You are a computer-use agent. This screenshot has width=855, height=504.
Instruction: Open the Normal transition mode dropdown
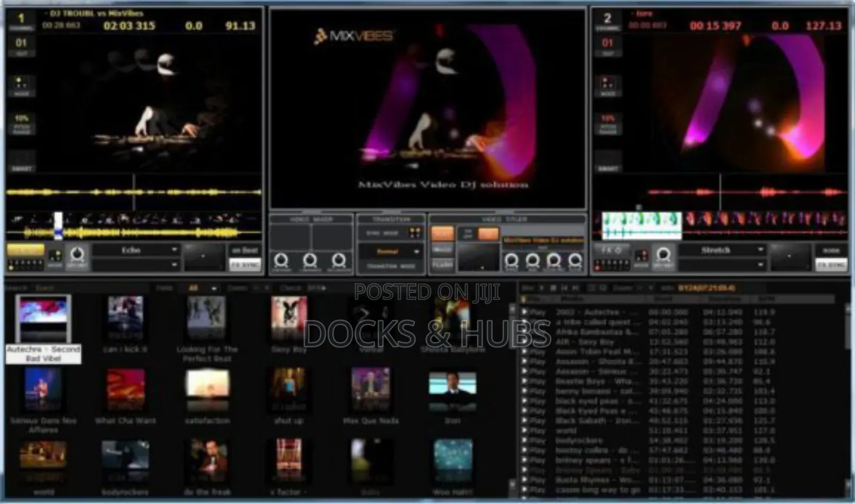click(391, 251)
